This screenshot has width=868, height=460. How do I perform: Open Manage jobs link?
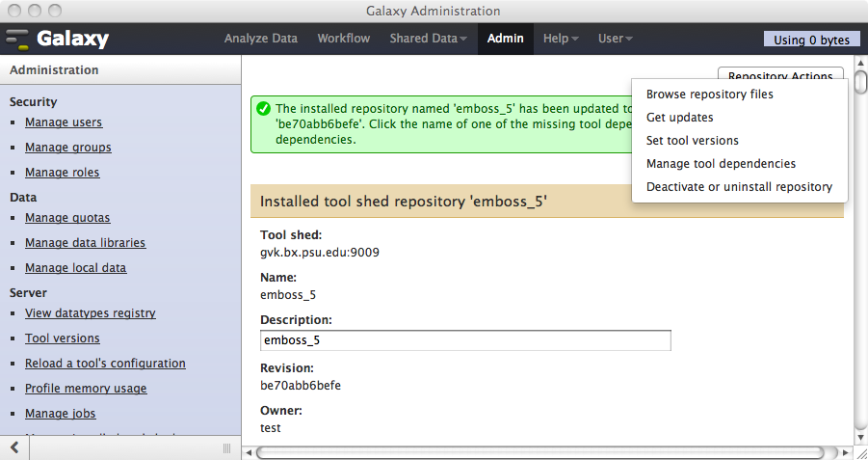click(x=61, y=414)
